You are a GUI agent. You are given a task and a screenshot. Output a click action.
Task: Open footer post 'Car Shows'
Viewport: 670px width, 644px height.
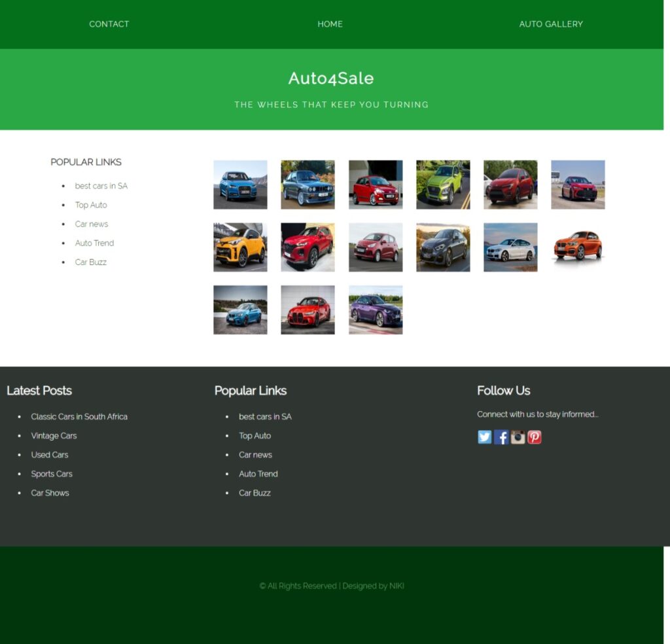pyautogui.click(x=50, y=493)
